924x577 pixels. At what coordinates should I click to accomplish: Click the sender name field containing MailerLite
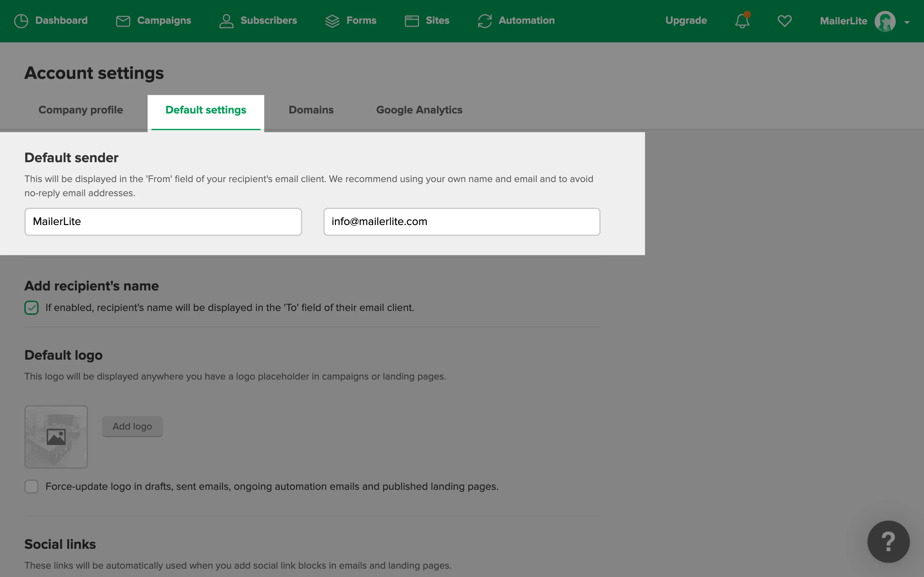point(163,222)
